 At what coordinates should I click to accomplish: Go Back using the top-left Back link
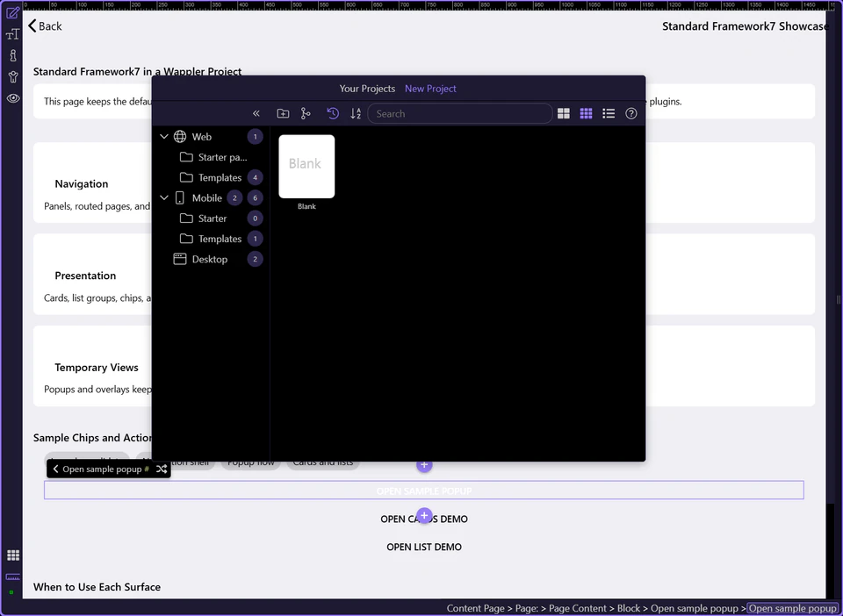pyautogui.click(x=45, y=25)
